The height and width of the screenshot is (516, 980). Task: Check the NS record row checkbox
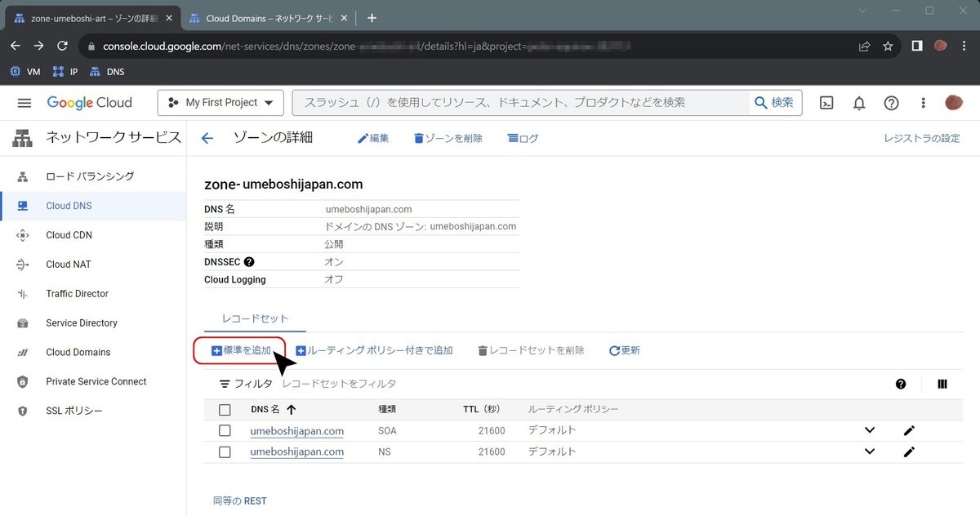coord(225,451)
